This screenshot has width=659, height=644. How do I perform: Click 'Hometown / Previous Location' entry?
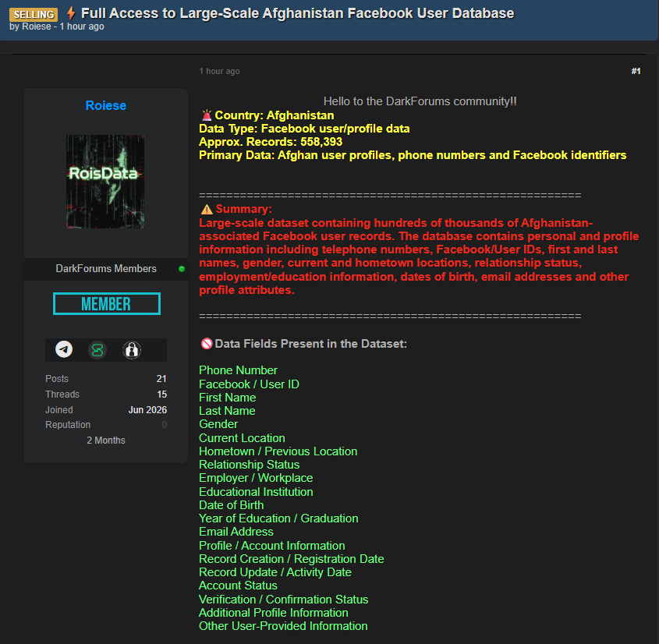tap(278, 451)
